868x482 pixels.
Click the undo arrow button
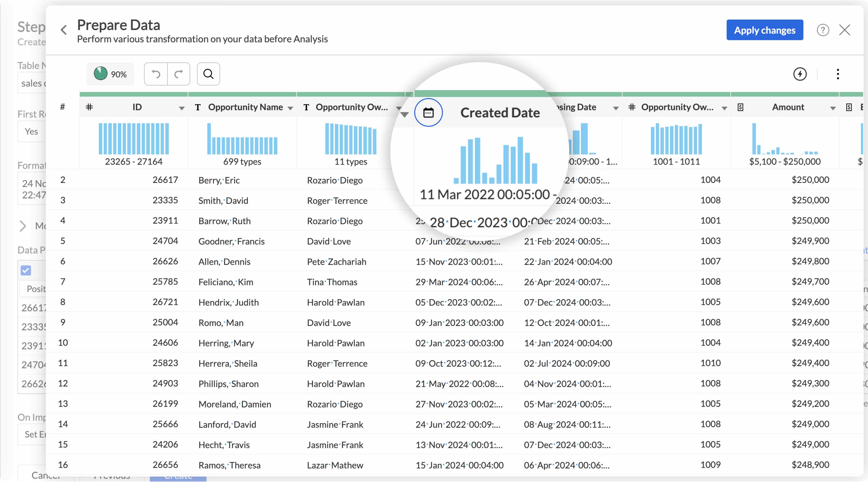point(156,74)
